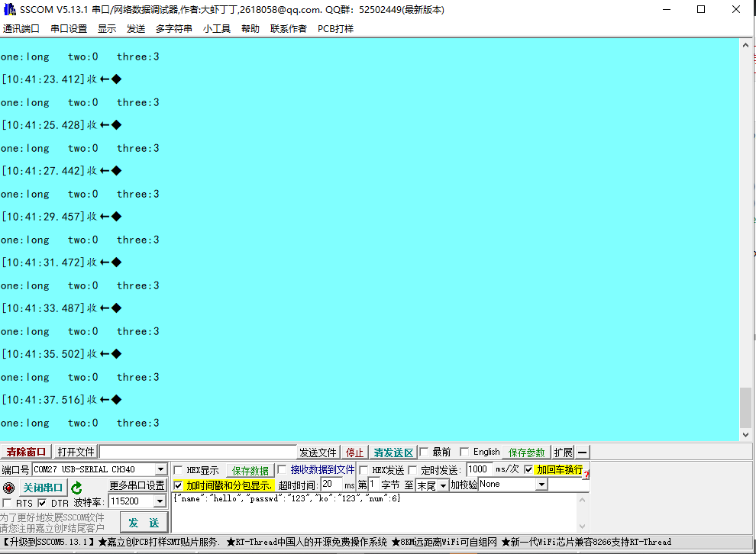Collapse the toolbar with the — button
Screen dimensions: 756x554
[x=582, y=452]
